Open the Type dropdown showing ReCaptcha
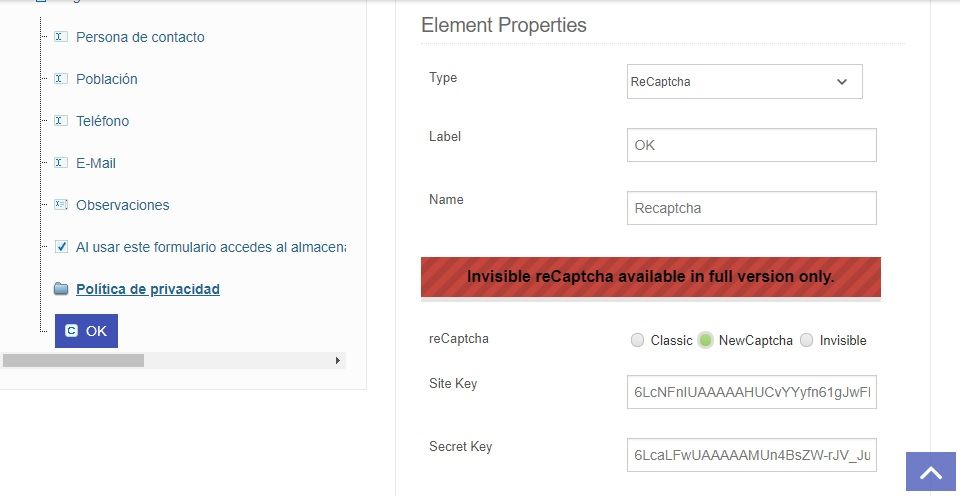Image resolution: width=960 pixels, height=496 pixels. 744,81
